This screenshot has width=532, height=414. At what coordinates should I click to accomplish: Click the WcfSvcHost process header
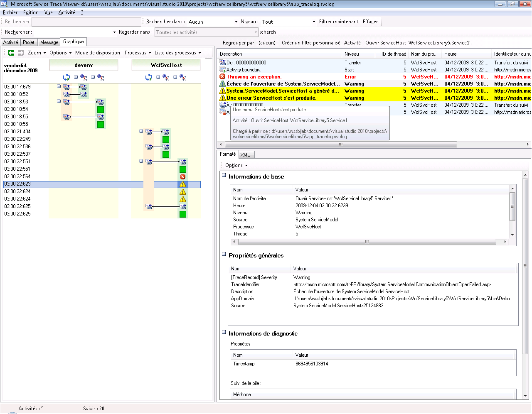pos(166,65)
